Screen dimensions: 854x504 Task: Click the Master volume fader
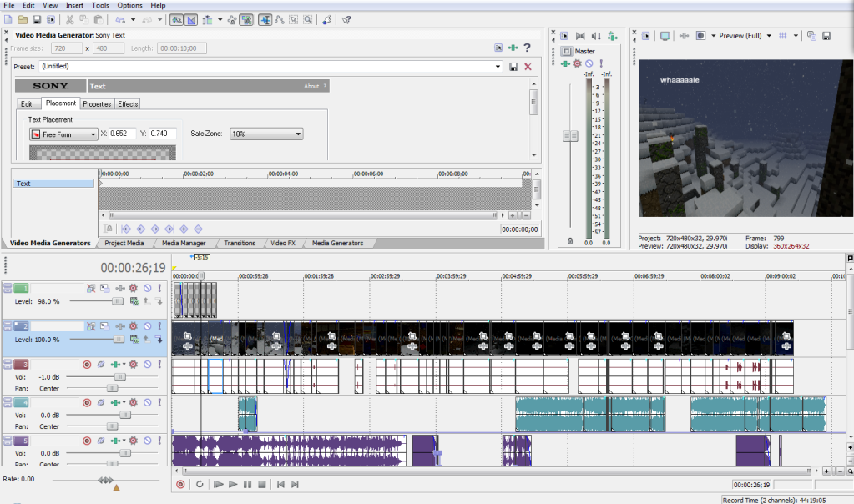pyautogui.click(x=570, y=135)
